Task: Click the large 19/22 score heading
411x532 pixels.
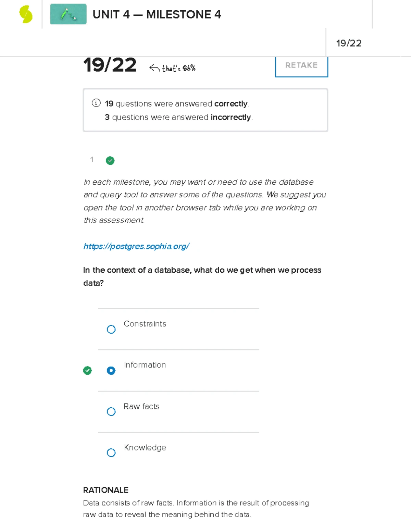Action: click(110, 65)
